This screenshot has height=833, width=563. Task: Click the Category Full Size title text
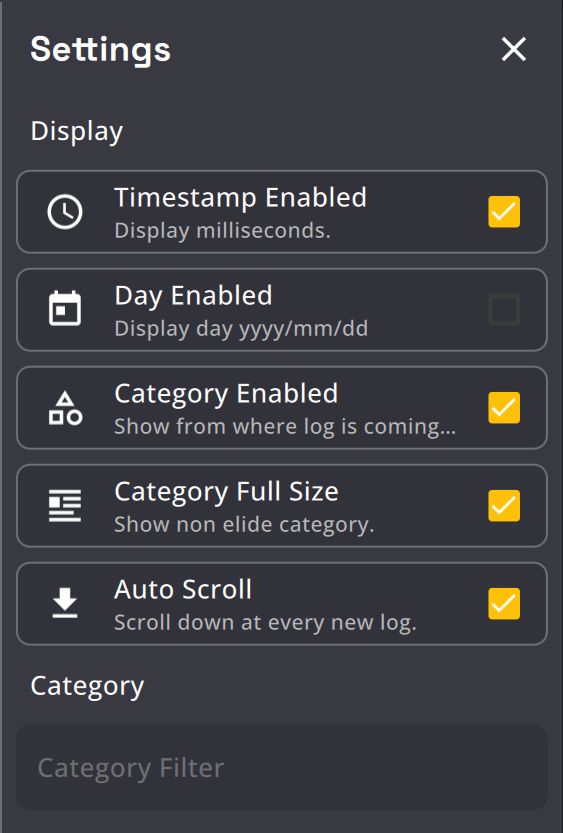pyautogui.click(x=226, y=492)
